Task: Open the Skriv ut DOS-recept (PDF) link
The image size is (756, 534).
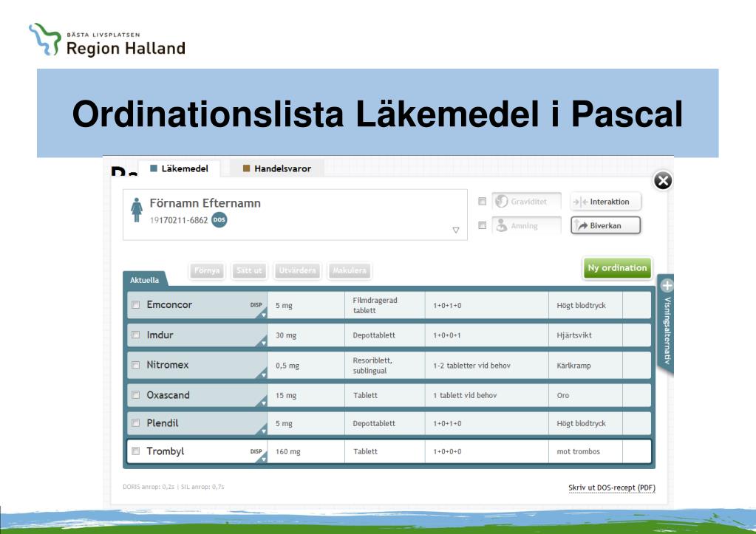Action: [x=612, y=487]
